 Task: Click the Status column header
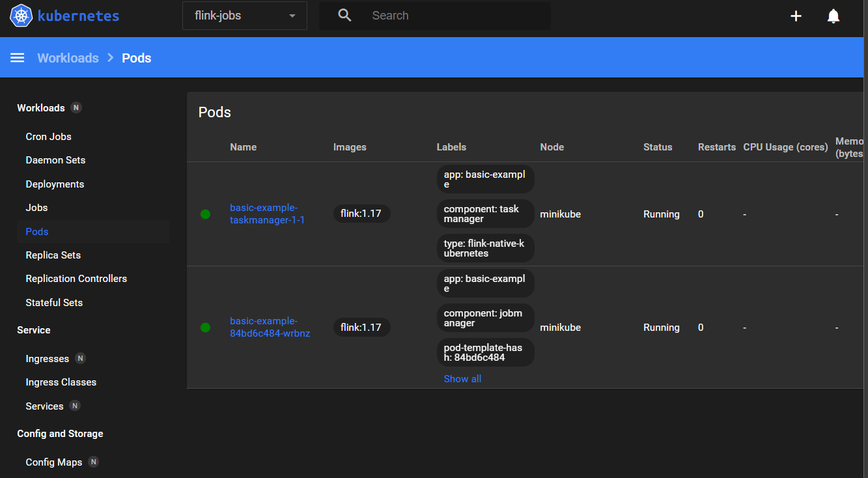click(658, 147)
